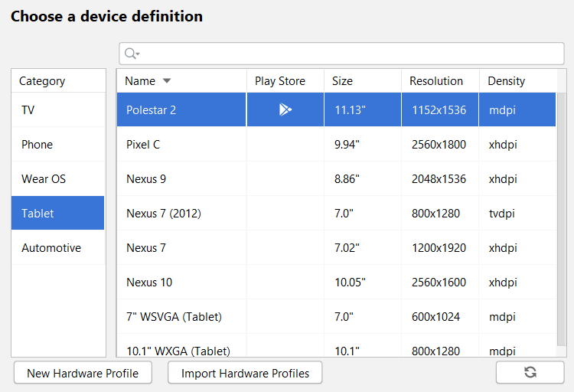
Task: Click the refresh icon button
Action: click(x=530, y=373)
